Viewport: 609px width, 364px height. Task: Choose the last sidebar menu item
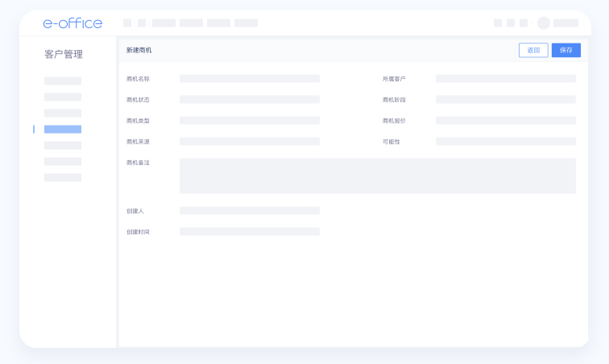pos(63,177)
